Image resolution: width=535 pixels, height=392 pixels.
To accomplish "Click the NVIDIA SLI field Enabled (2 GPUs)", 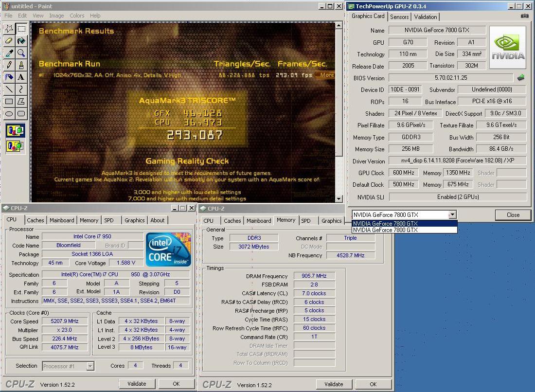I will (458, 197).
